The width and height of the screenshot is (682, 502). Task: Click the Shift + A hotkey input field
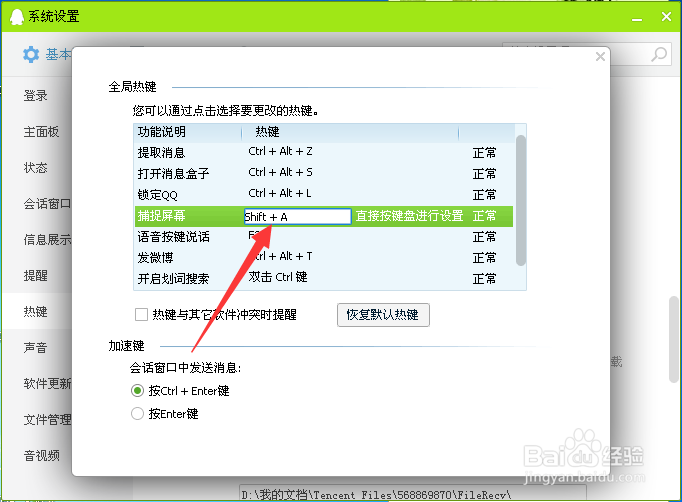click(x=298, y=216)
